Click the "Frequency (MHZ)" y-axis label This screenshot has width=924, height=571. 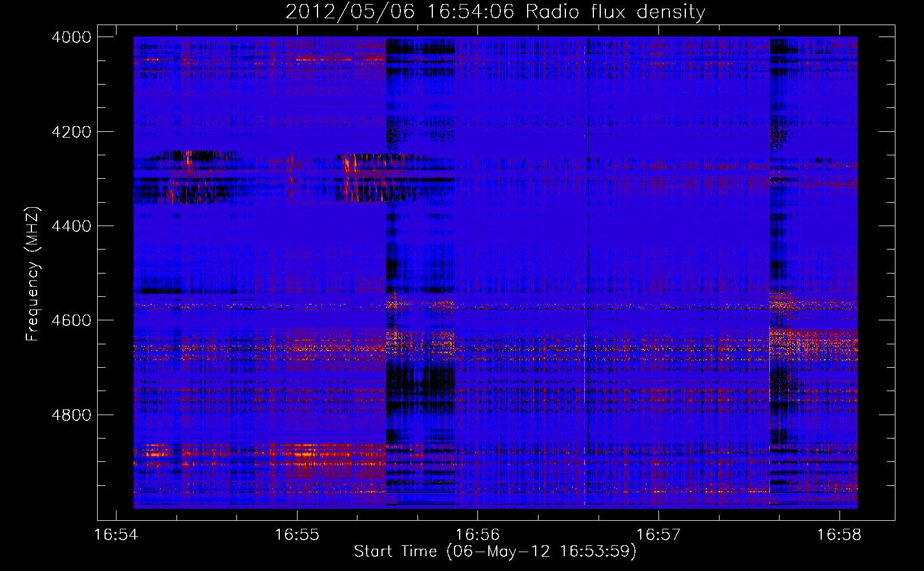pos(33,274)
